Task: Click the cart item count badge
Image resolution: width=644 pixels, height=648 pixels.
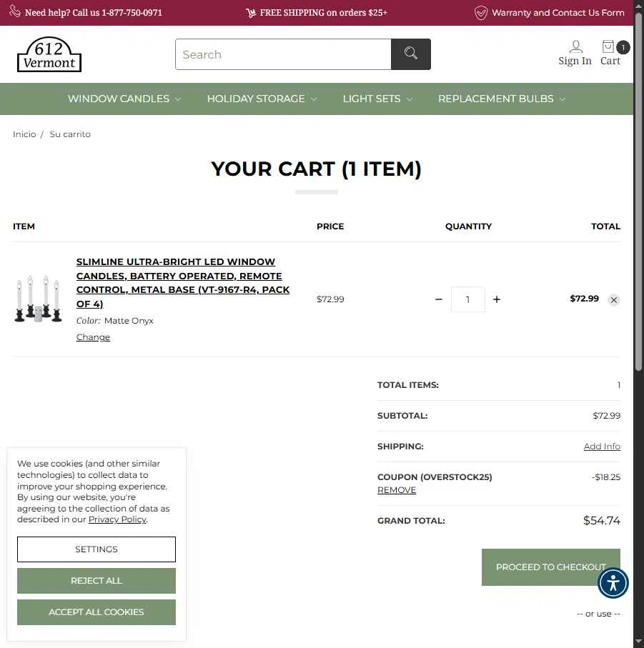Action: click(x=623, y=48)
